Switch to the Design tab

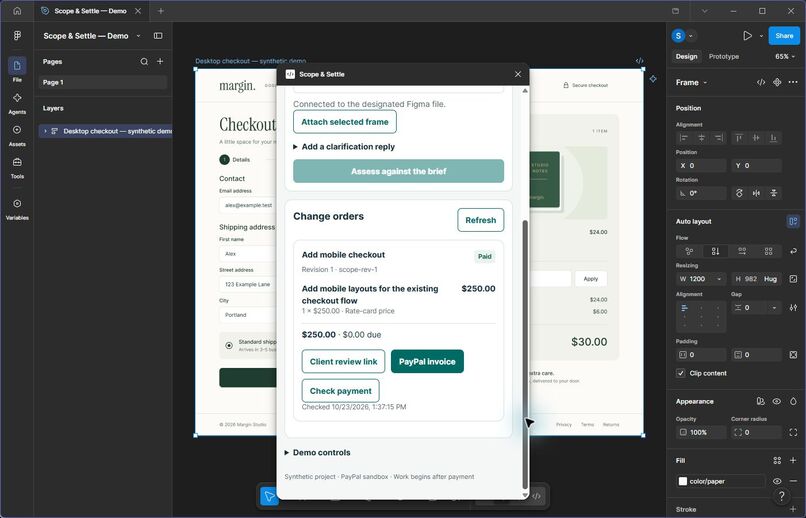(x=686, y=57)
